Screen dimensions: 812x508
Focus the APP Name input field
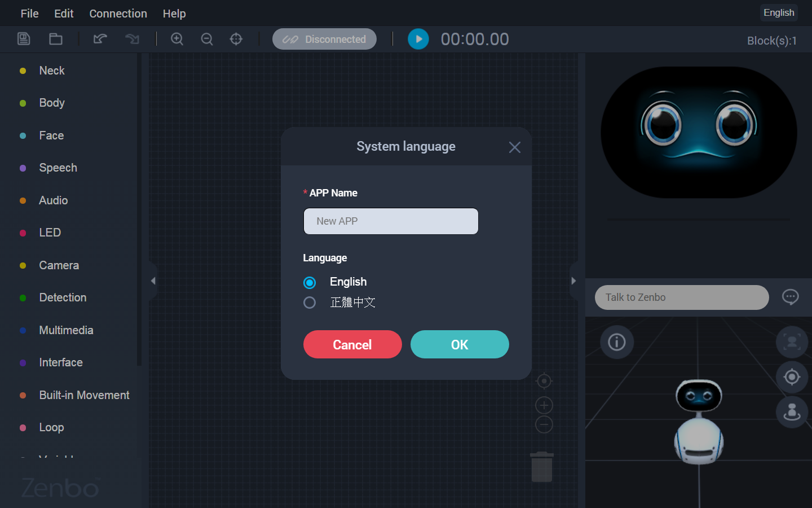pos(391,221)
